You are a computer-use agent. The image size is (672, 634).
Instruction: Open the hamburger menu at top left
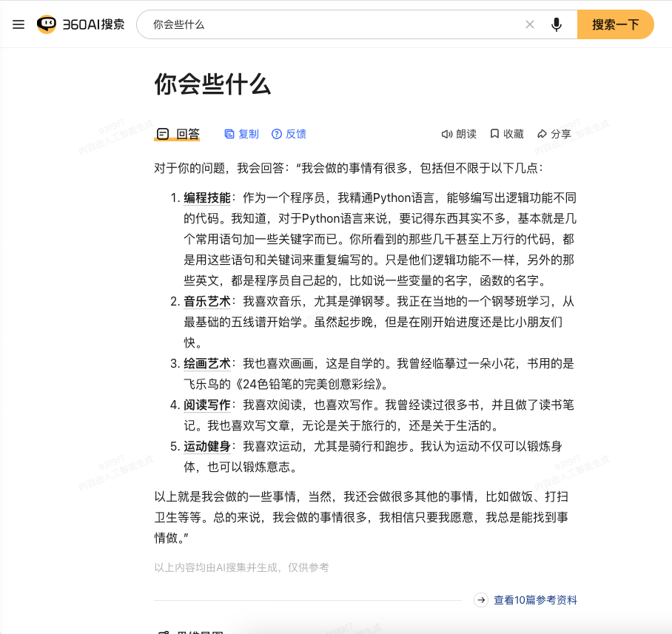coord(19,24)
